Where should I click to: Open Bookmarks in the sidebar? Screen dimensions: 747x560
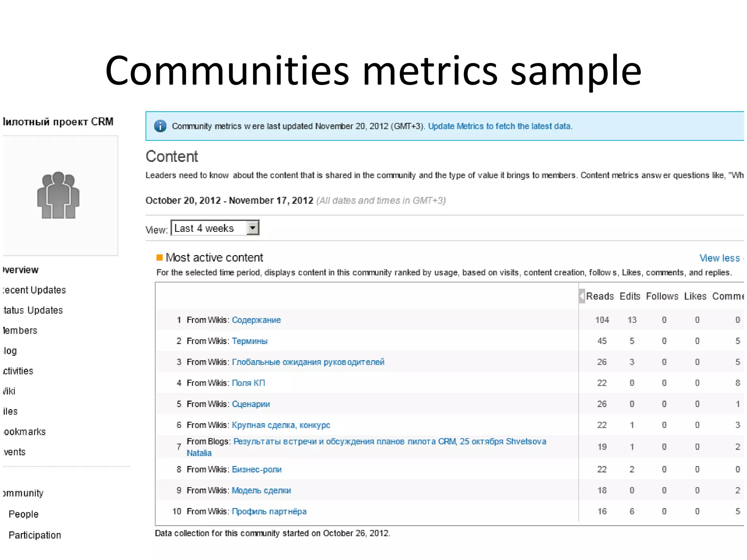24,432
